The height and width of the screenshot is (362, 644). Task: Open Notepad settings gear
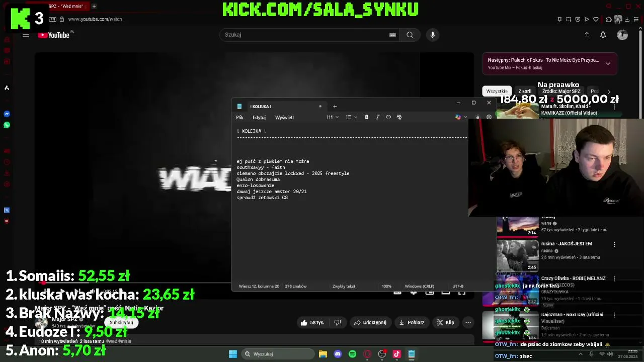click(x=489, y=117)
